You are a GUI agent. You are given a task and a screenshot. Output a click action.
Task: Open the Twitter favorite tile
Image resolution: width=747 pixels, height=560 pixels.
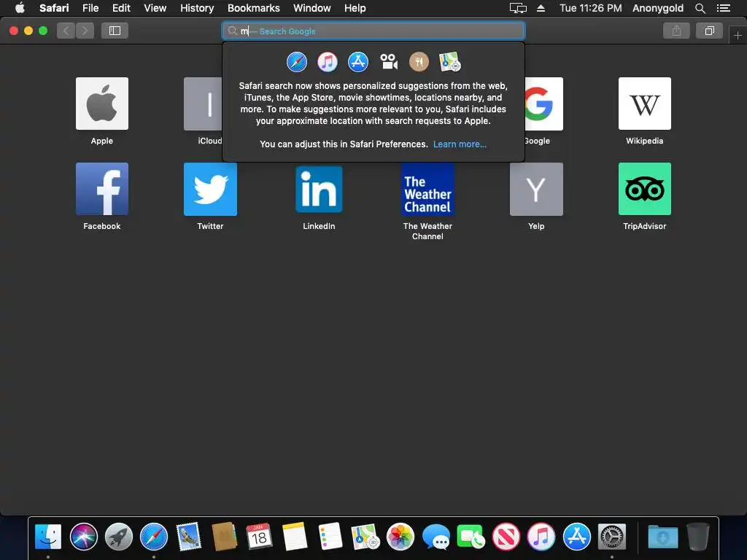click(210, 189)
